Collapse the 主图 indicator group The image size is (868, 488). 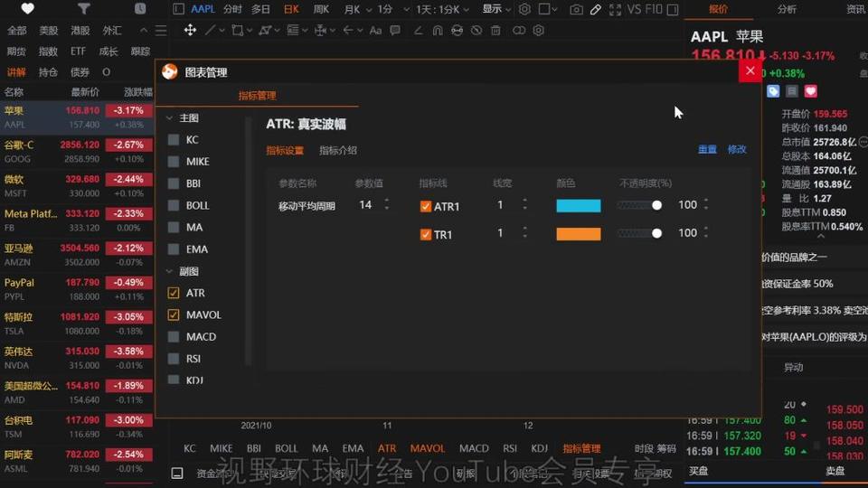pos(169,117)
